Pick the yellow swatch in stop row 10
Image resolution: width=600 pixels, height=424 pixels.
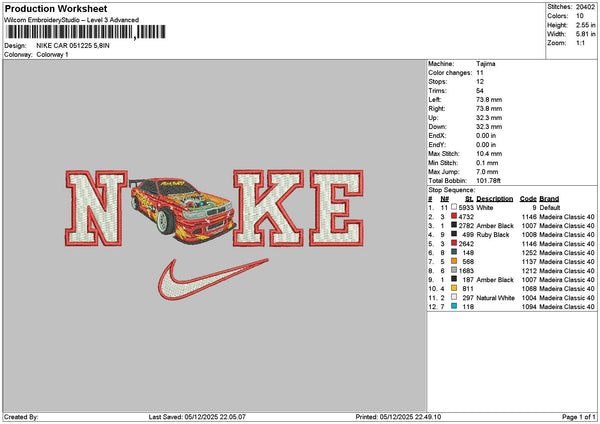pyautogui.click(x=454, y=288)
